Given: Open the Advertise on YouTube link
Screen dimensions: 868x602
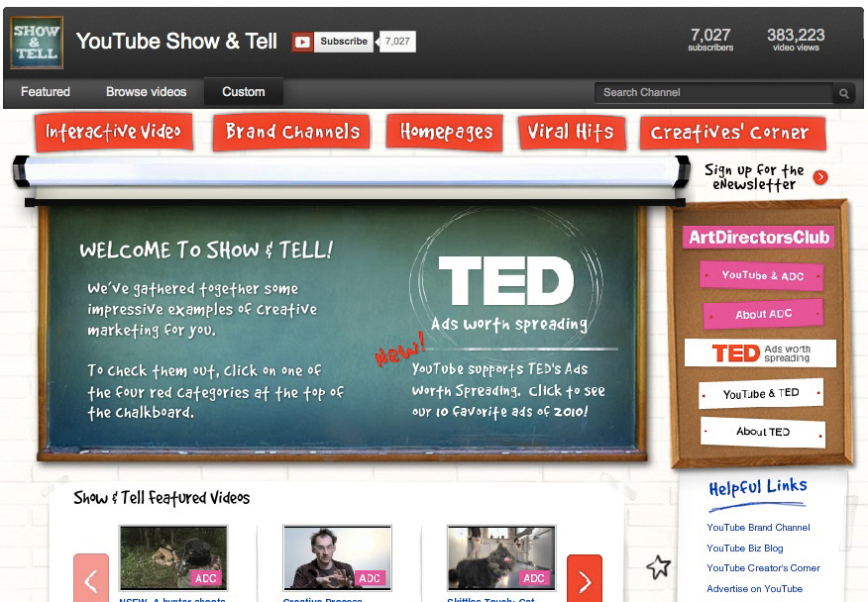Looking at the screenshot, I should click(x=754, y=589).
